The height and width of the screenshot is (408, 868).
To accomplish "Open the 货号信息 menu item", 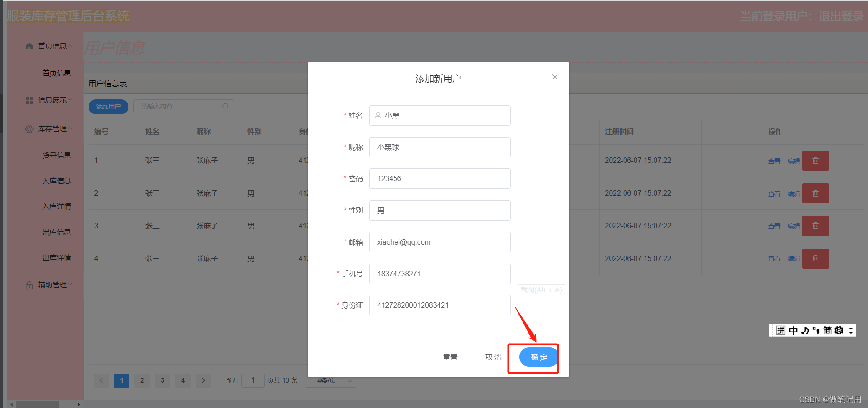I will point(57,155).
